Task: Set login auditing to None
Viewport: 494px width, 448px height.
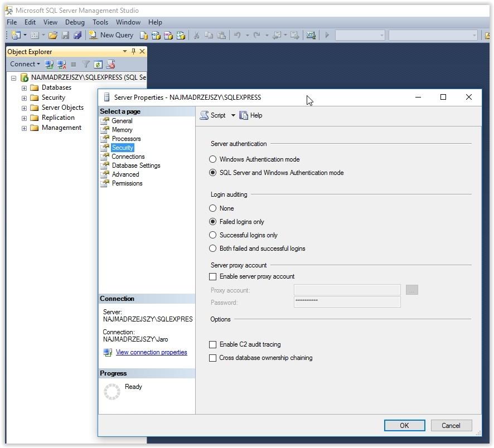Action: [x=212, y=208]
